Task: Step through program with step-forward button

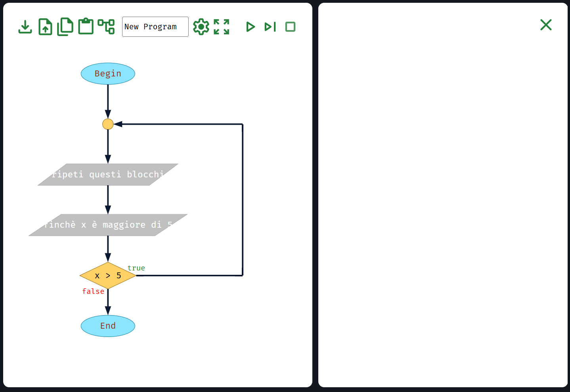Action: (x=270, y=27)
